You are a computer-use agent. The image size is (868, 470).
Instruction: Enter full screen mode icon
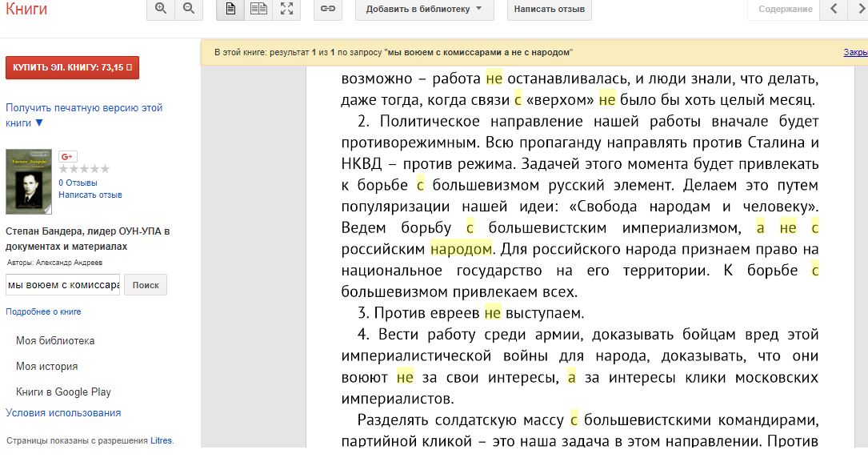click(286, 9)
